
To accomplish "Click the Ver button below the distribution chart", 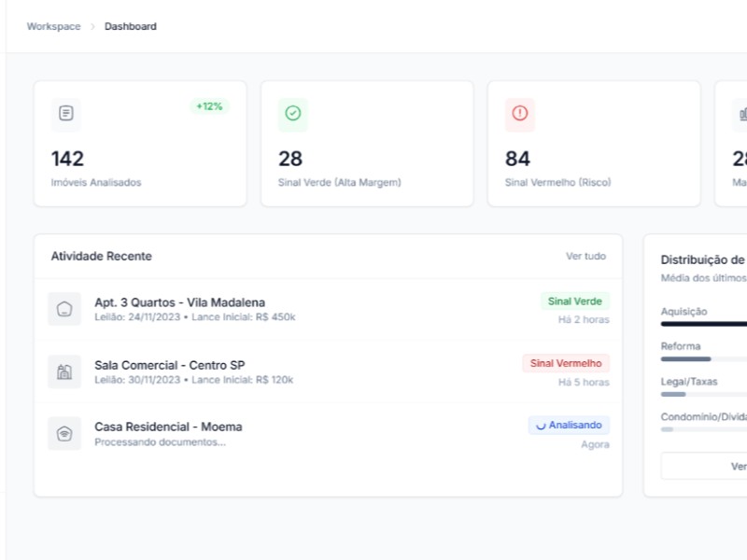I will coord(720,467).
